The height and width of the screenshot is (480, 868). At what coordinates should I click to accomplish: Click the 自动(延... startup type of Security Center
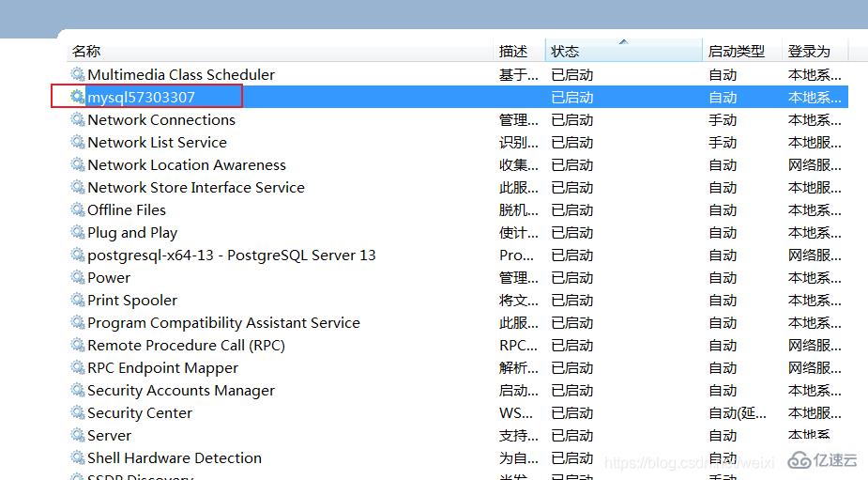click(x=738, y=413)
